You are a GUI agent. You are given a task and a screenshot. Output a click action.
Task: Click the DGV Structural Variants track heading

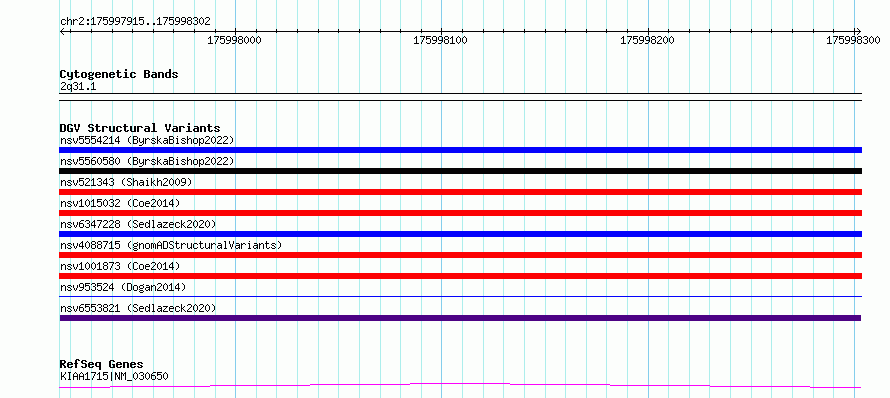click(x=140, y=128)
